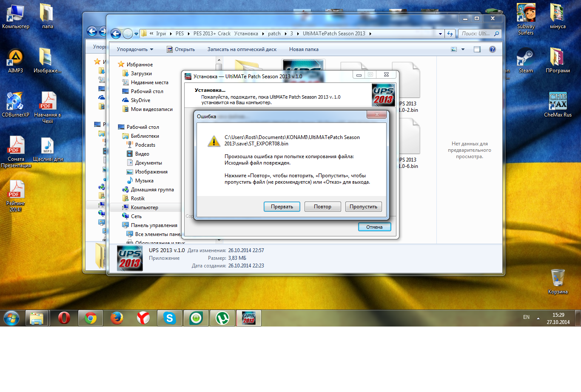The width and height of the screenshot is (581, 392).
Task: Open the Упорядочить dropdown menu
Action: pos(135,49)
